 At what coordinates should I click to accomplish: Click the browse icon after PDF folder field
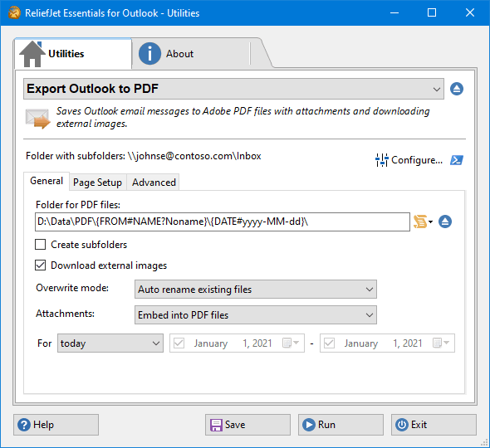[445, 222]
